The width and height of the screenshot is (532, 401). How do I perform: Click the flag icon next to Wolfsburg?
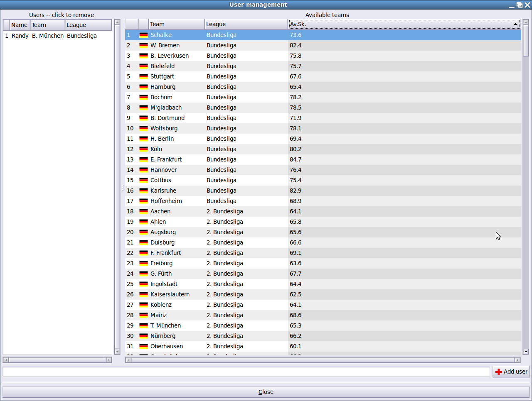point(143,129)
